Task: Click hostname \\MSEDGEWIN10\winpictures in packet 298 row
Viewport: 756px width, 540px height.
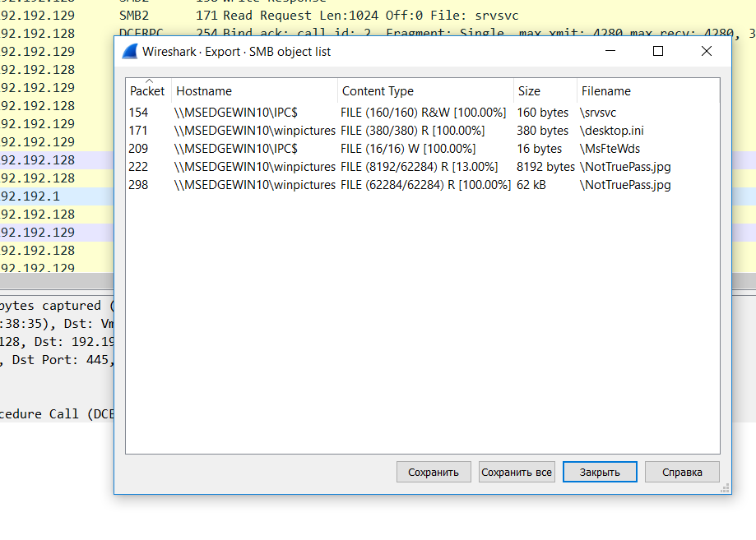Action: click(254, 185)
